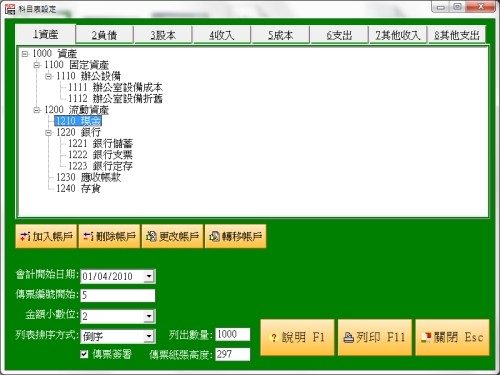Click the 1220 銀行 label
500x375 pixels.
tap(78, 132)
